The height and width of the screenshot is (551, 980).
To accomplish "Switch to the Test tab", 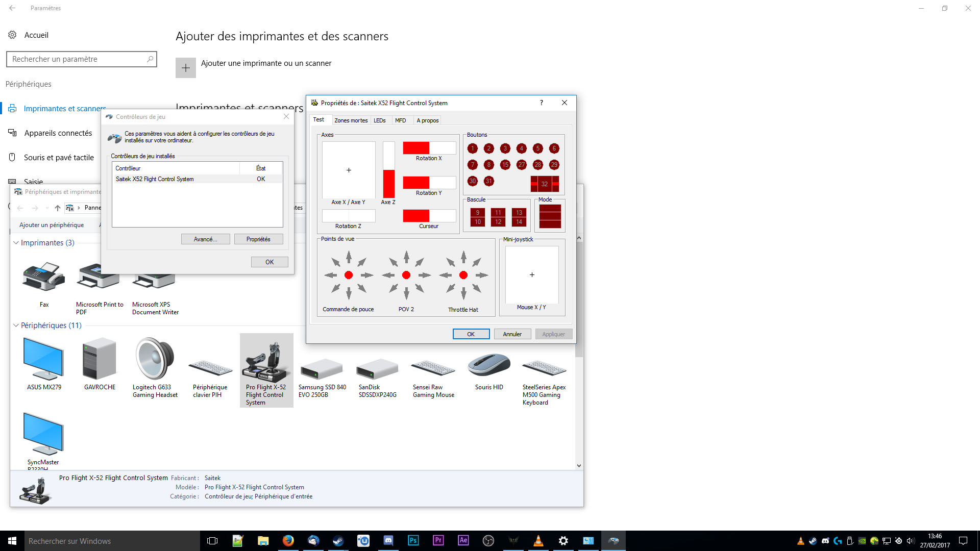I will [x=319, y=119].
